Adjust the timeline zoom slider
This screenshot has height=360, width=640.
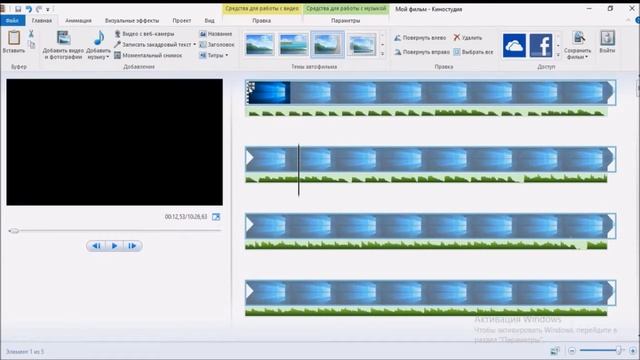coord(619,350)
